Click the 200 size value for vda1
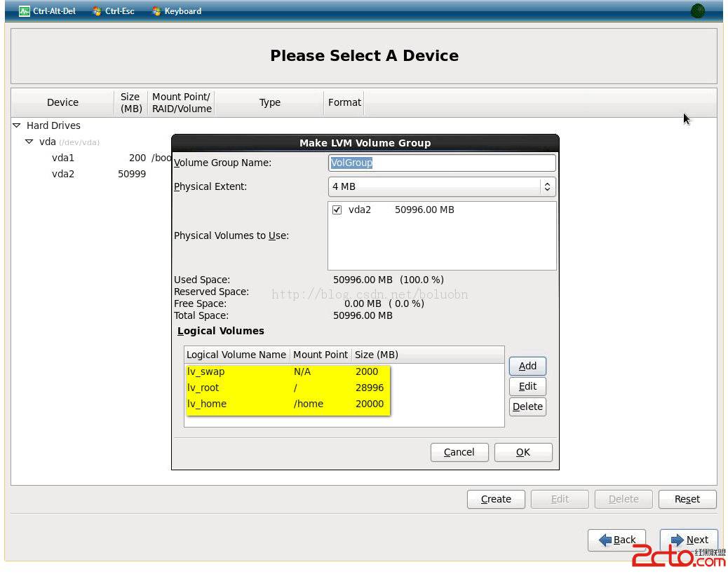The height and width of the screenshot is (574, 728). tap(137, 158)
